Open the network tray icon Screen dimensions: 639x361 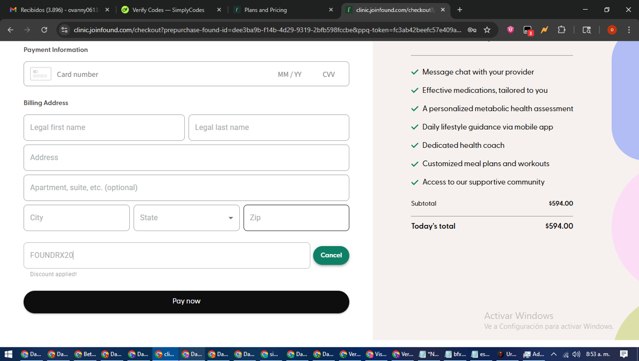(566, 354)
